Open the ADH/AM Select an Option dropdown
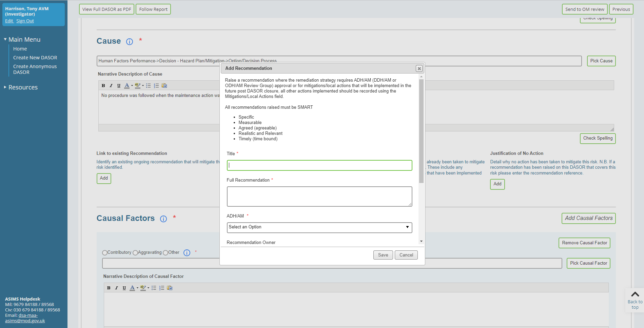The height and width of the screenshot is (328, 644). 319,227
